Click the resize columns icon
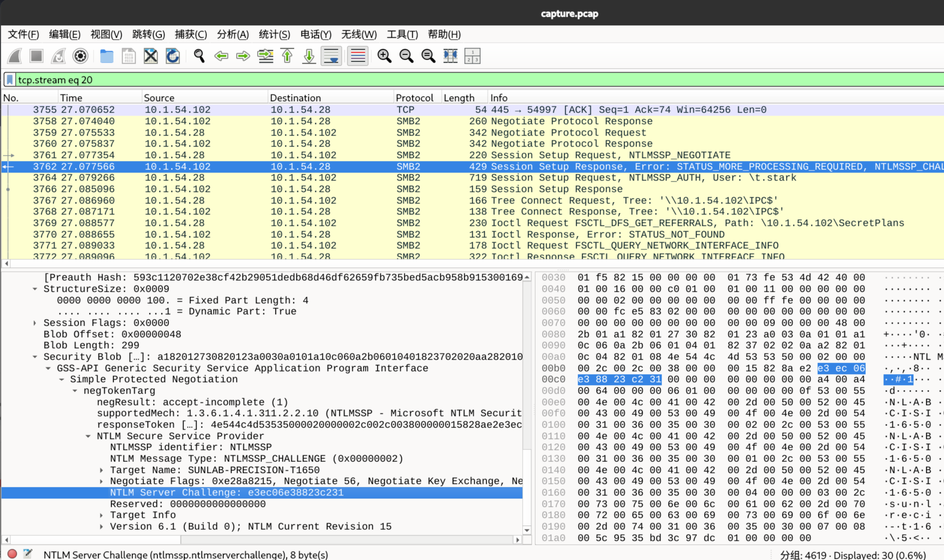 tap(450, 56)
